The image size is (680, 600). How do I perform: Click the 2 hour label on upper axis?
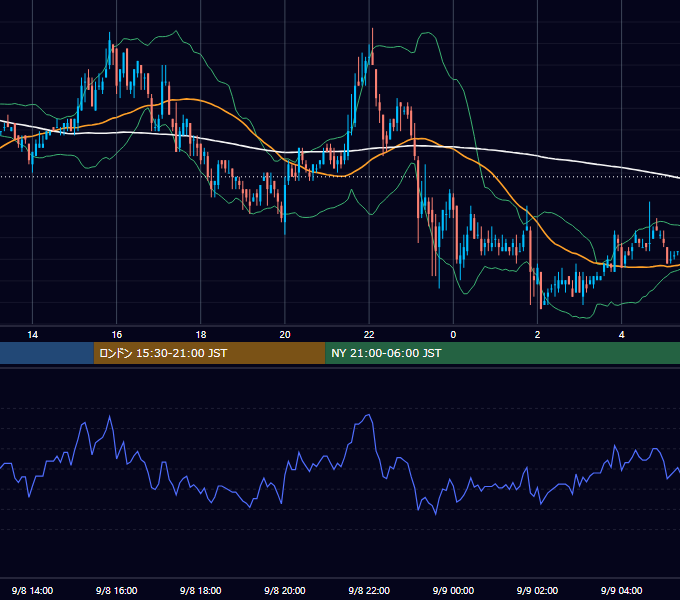(537, 335)
